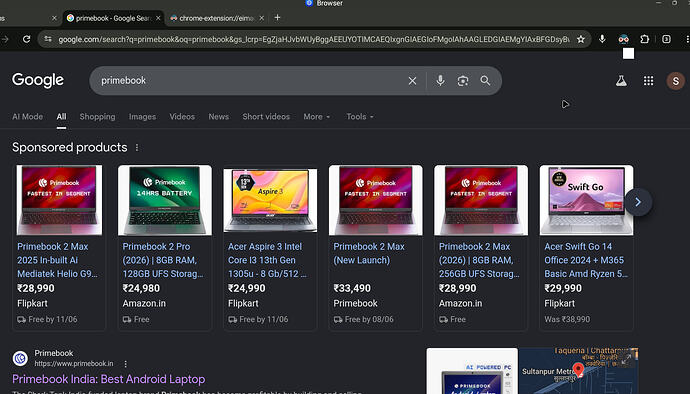The width and height of the screenshot is (690, 394).
Task: Open Primebook 2 Max 2025 In-built AI listing
Action: 57,260
